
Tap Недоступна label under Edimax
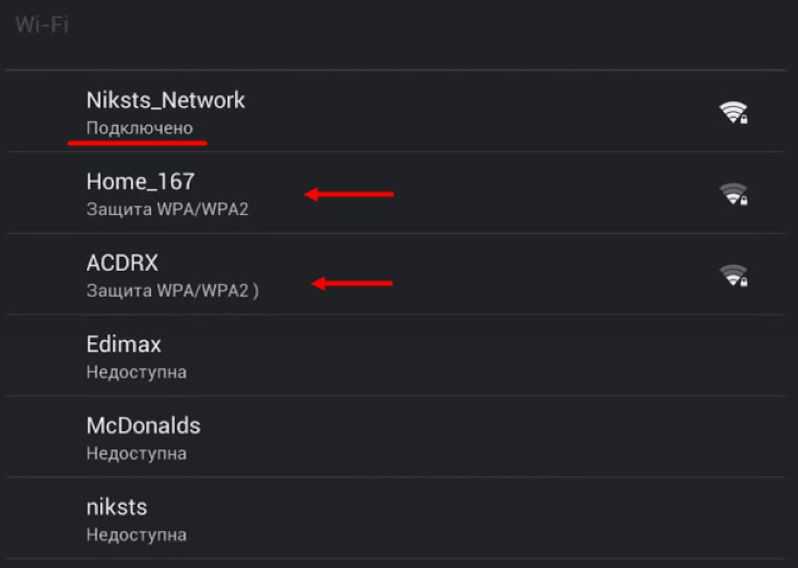pyautogui.click(x=136, y=372)
